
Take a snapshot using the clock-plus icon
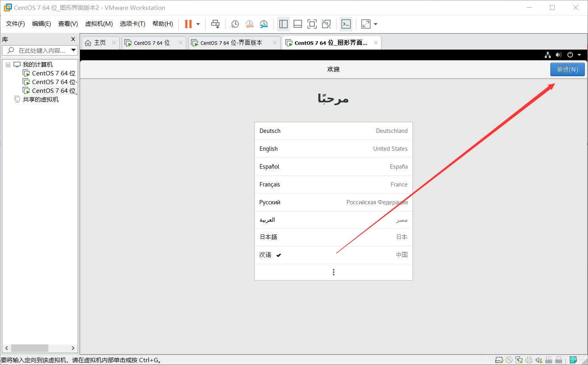[x=235, y=24]
